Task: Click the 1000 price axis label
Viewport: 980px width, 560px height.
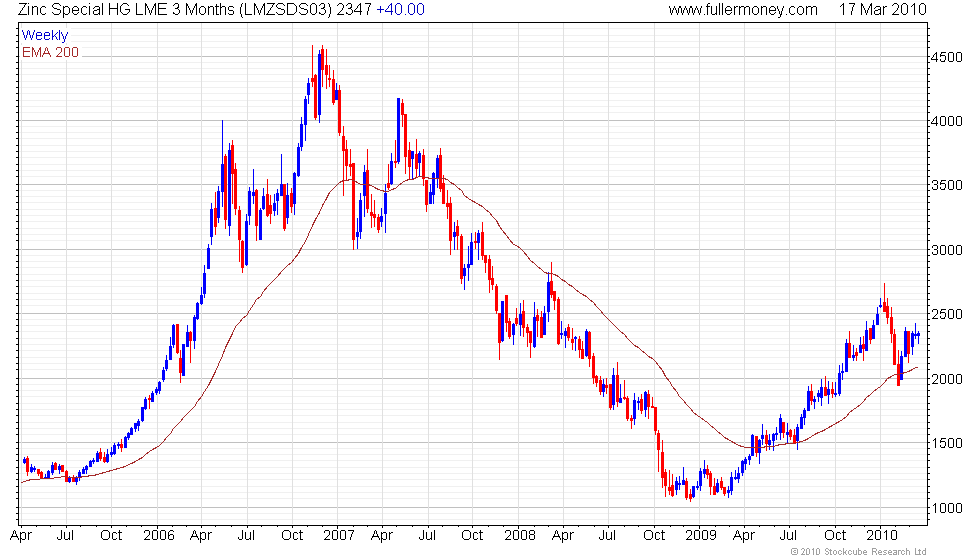Action: pyautogui.click(x=946, y=508)
